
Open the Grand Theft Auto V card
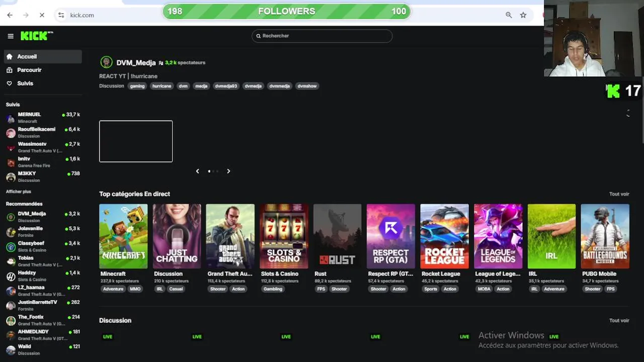pyautogui.click(x=230, y=236)
